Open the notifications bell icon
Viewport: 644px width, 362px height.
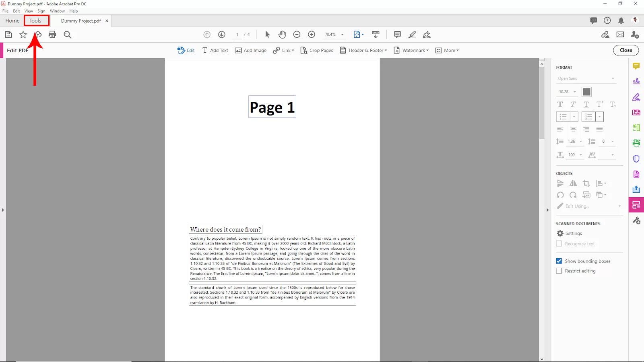click(x=621, y=21)
